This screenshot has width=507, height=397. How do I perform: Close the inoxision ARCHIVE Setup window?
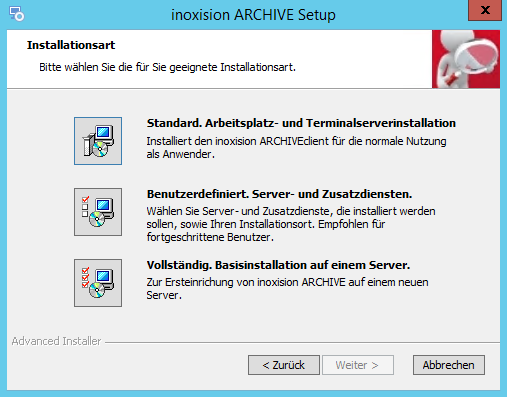click(x=485, y=10)
